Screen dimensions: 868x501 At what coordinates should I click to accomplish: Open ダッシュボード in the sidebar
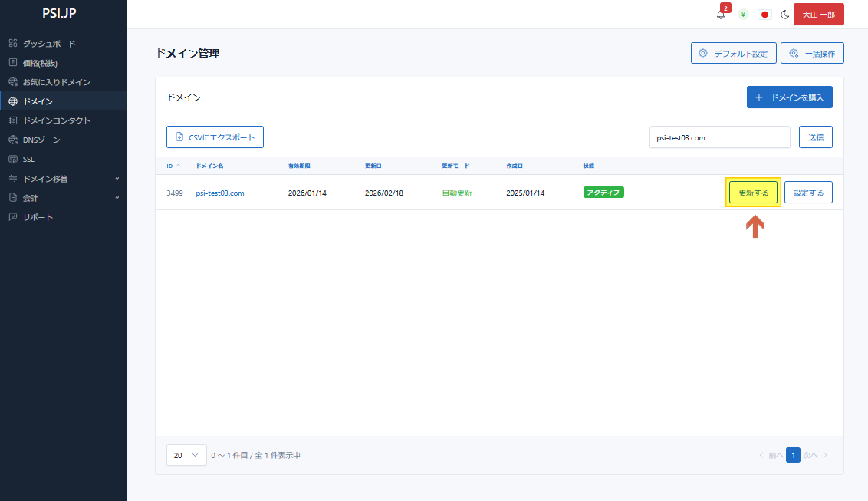49,44
